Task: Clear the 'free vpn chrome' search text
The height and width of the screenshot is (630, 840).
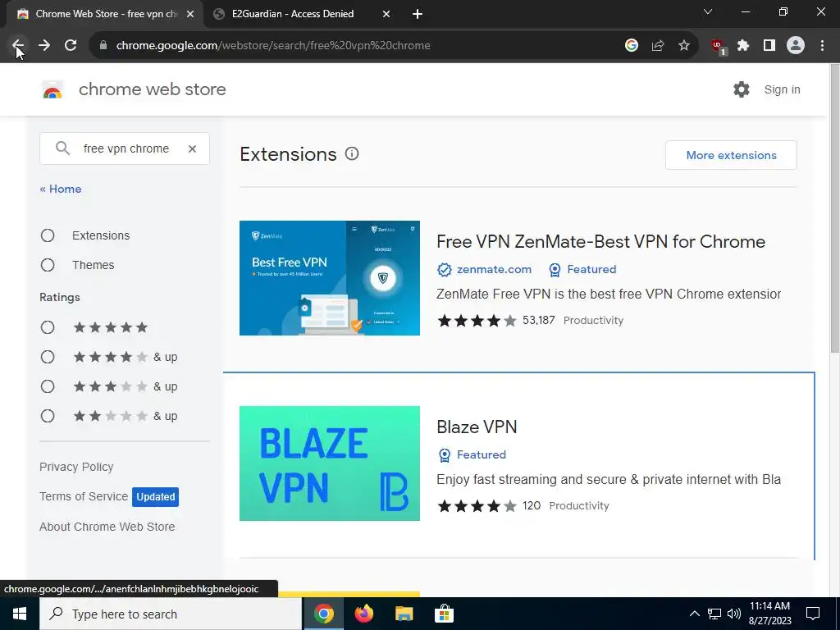Action: (x=192, y=149)
